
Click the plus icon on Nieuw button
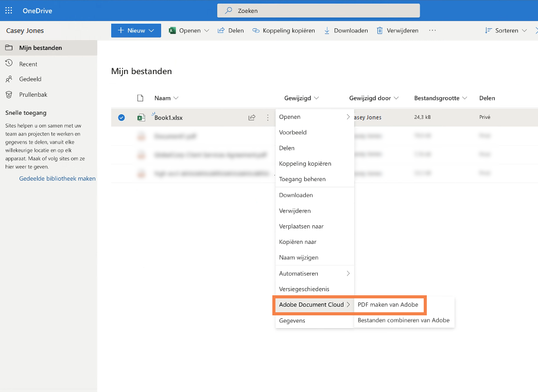[x=121, y=30]
